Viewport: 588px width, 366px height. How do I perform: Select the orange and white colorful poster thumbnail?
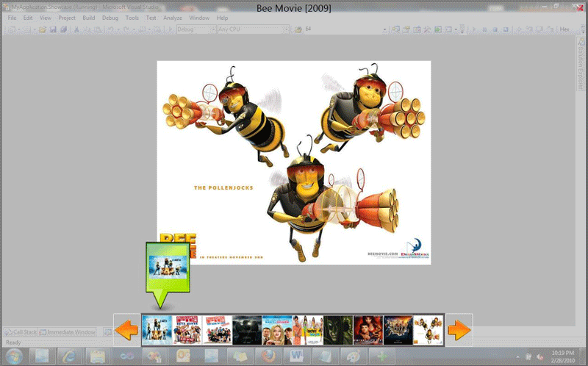pyautogui.click(x=308, y=330)
